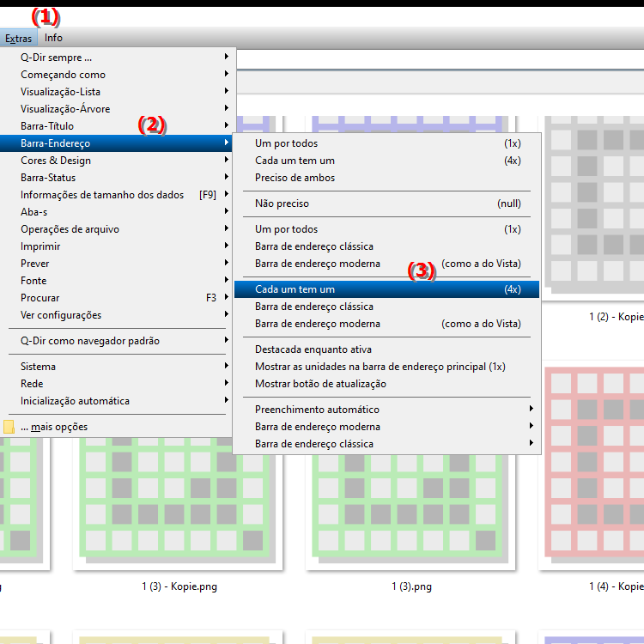Open the Sistema submenu
The width and height of the screenshot is (644, 644).
[118, 367]
